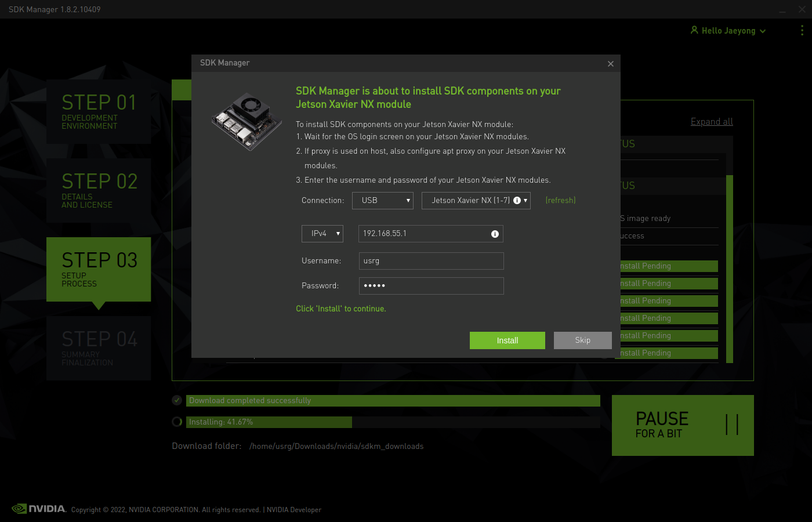Click the Username input field
812x522 pixels.
coord(431,261)
